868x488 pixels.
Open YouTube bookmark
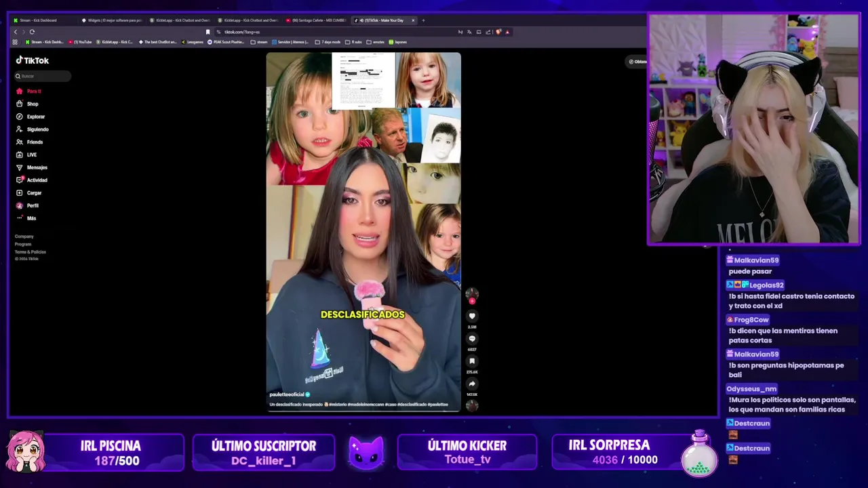click(81, 42)
